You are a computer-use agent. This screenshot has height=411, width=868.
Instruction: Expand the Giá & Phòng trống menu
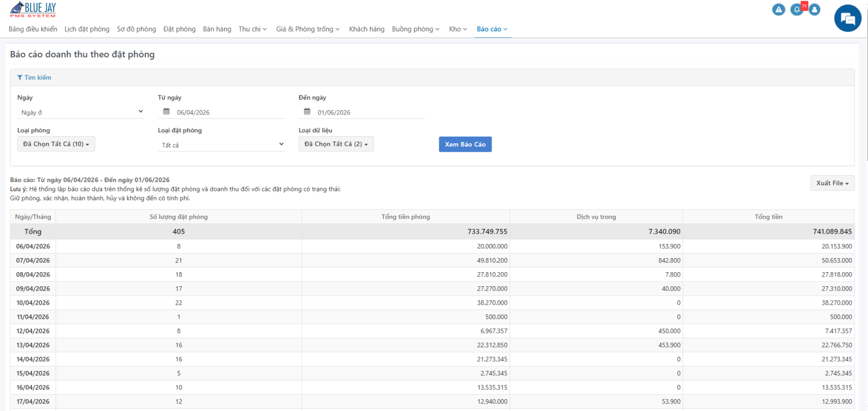click(308, 29)
